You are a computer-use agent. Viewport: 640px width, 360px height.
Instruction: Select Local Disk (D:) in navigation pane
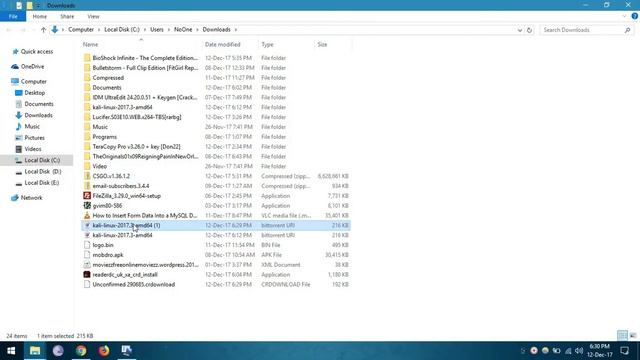pyautogui.click(x=42, y=171)
